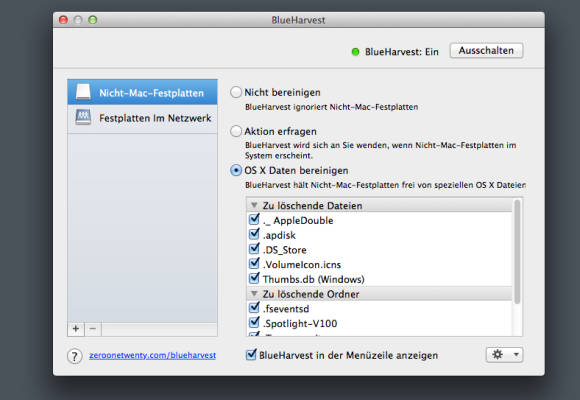580x400 pixels.
Task: Collapse the Zu löschende Ordner group
Action: 254,293
